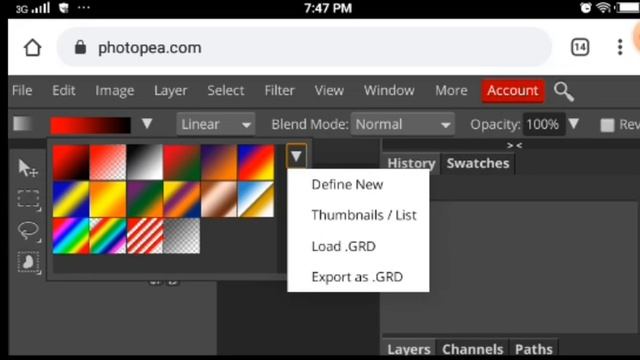Choose the yellow violet orange blue swatch

(182, 199)
